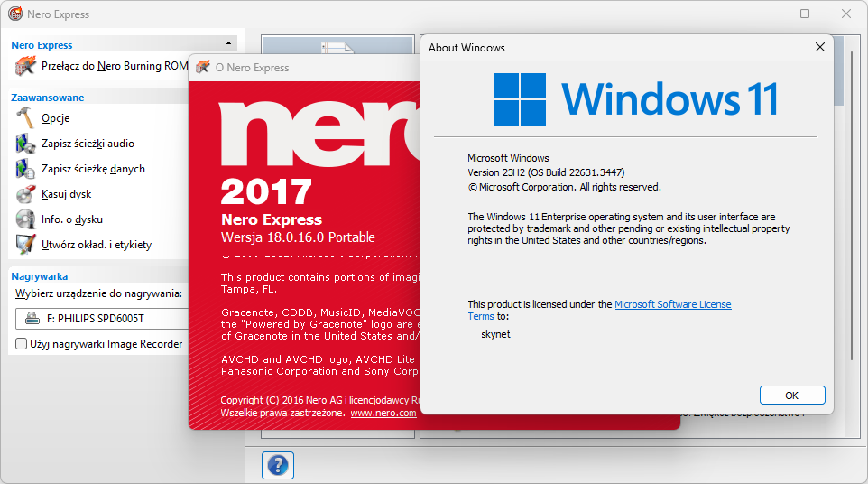Click the erase disc icon
868x484 pixels.
25,194
